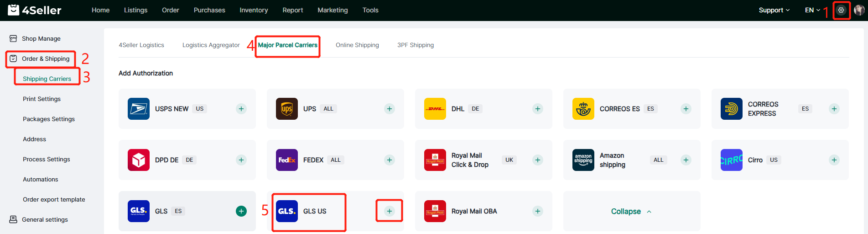Switch to Logistics Aggregator tab
The height and width of the screenshot is (234, 868).
(211, 45)
